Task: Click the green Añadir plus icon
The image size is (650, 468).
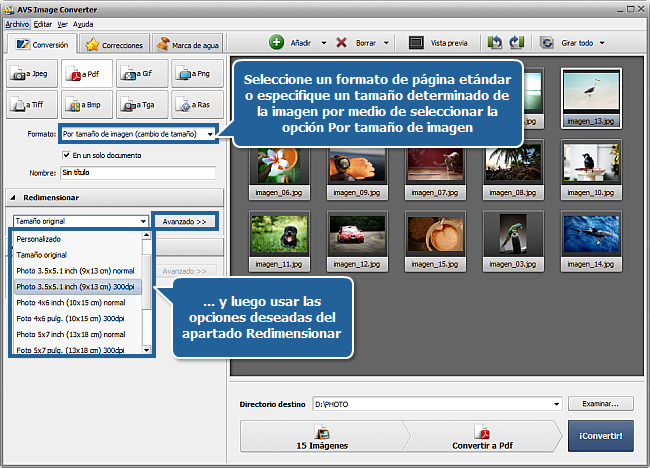Action: 276,42
